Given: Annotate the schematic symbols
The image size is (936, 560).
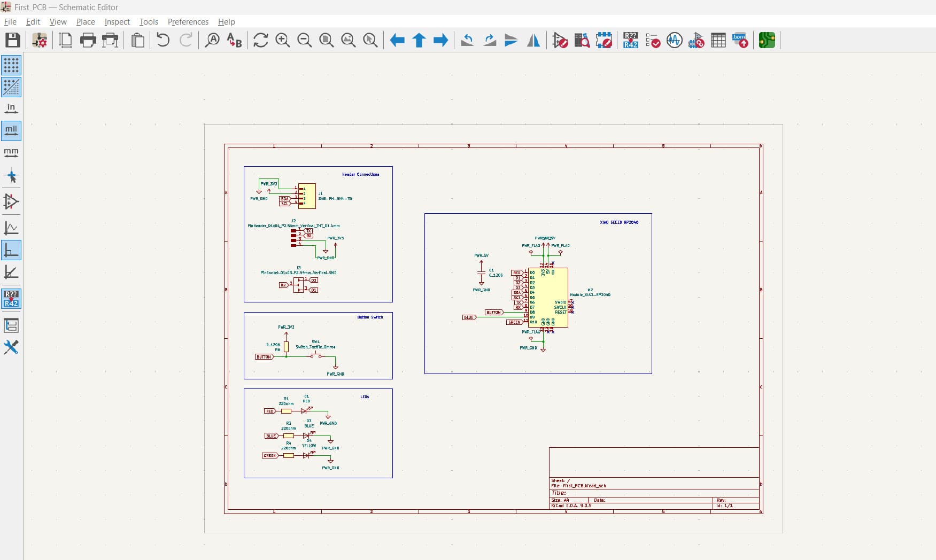Looking at the screenshot, I should (630, 40).
